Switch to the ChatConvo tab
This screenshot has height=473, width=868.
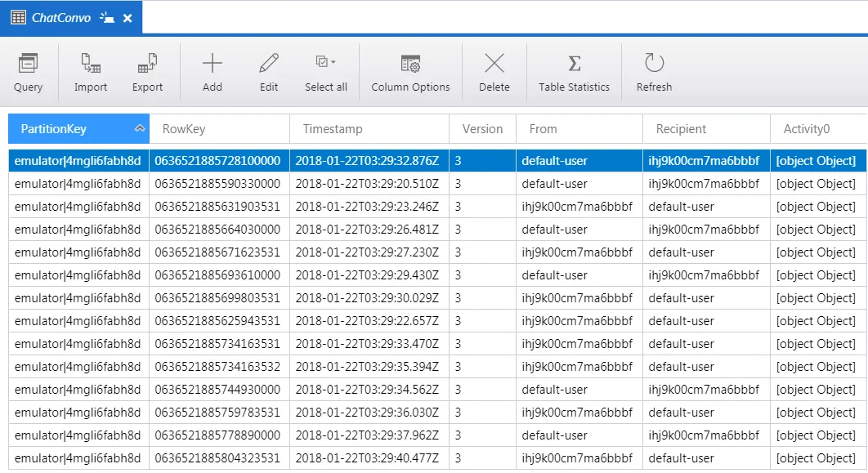point(61,18)
